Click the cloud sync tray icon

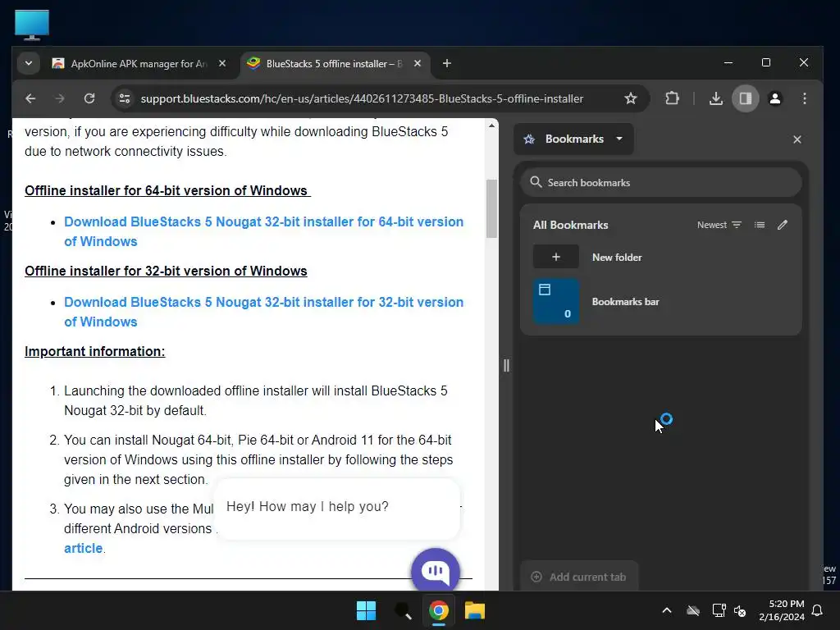pos(693,610)
